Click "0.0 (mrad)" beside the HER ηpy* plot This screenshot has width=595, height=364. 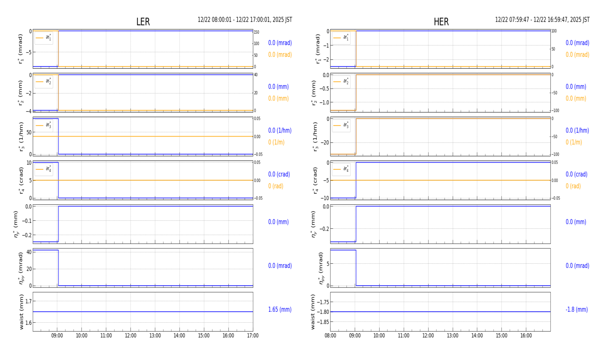click(577, 266)
